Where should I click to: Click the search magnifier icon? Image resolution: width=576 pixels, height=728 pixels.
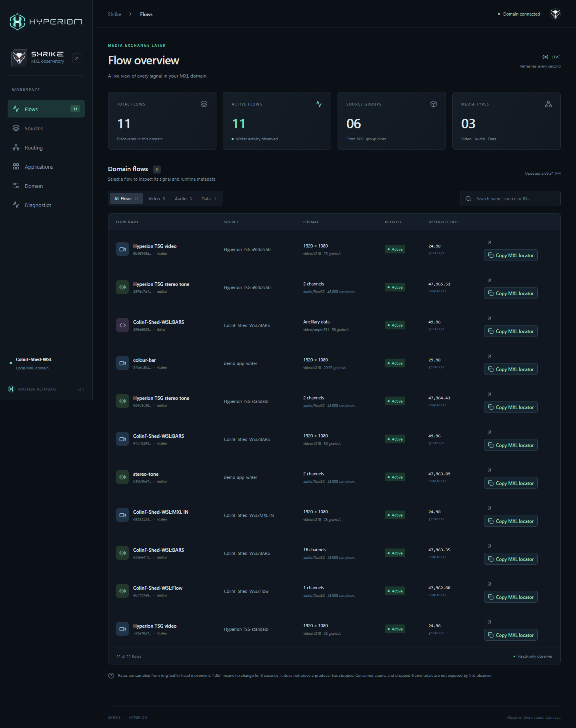(468, 199)
